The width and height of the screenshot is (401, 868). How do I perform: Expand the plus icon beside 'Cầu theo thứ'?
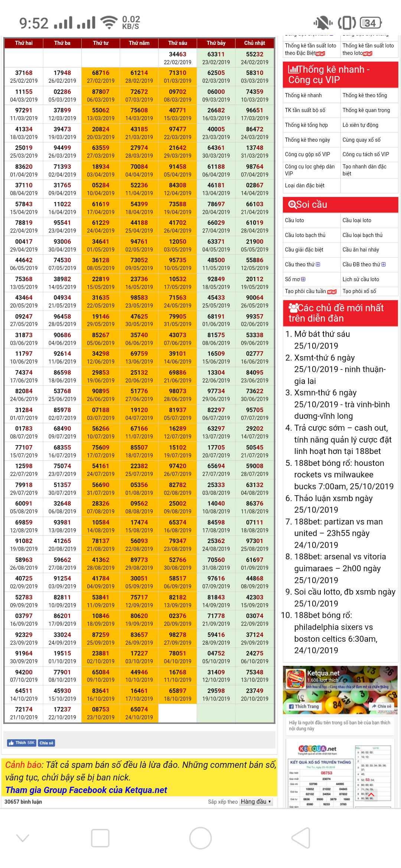pos(318,264)
